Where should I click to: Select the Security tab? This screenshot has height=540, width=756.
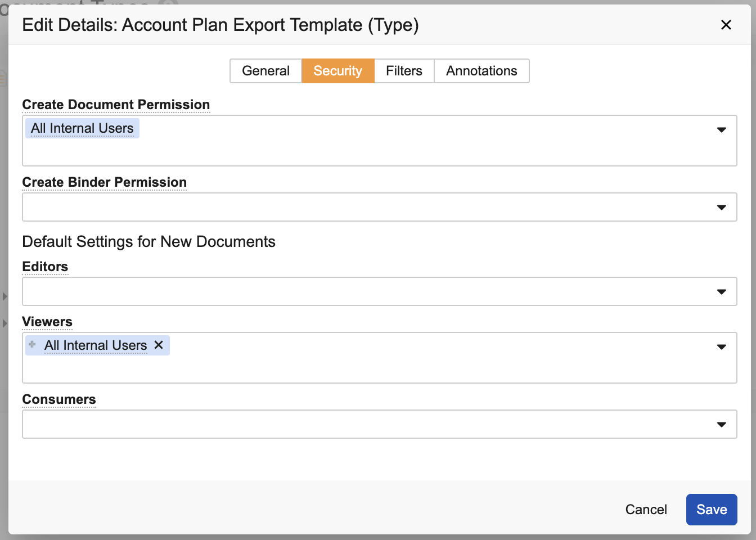click(x=337, y=71)
